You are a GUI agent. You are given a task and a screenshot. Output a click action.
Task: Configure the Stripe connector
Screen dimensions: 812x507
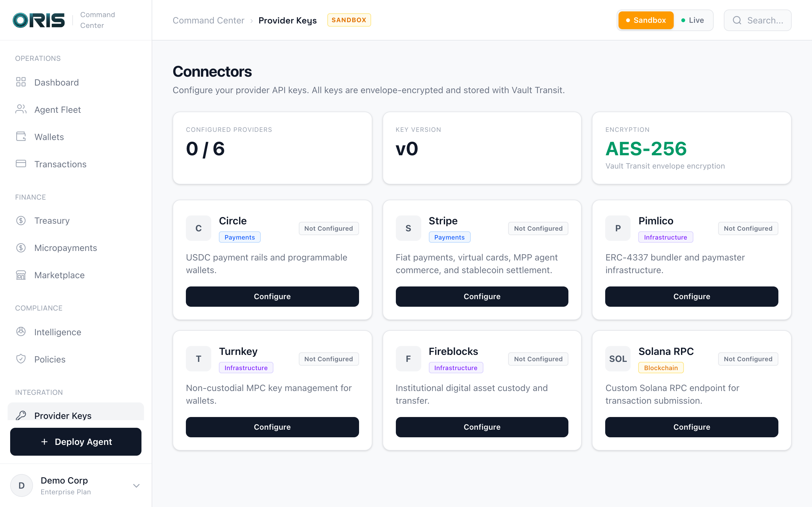[482, 296]
